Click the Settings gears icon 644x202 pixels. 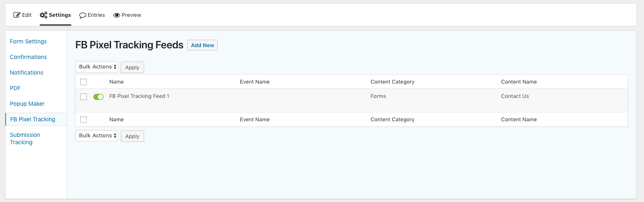(43, 15)
